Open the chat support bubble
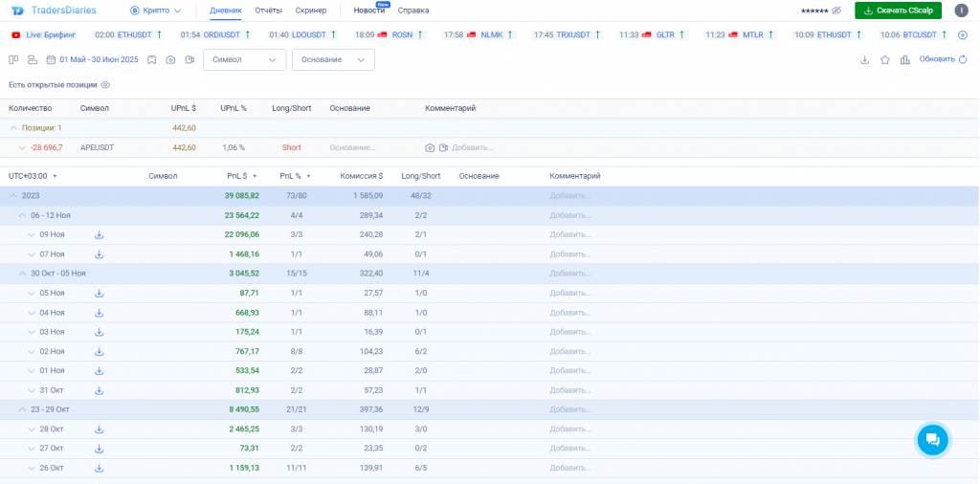 [931, 439]
